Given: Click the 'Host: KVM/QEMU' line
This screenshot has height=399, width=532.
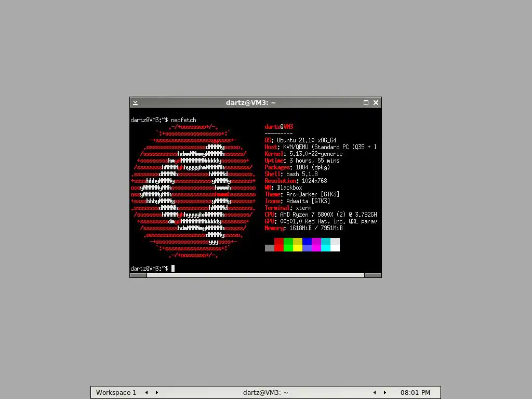Looking at the screenshot, I should tap(321, 147).
